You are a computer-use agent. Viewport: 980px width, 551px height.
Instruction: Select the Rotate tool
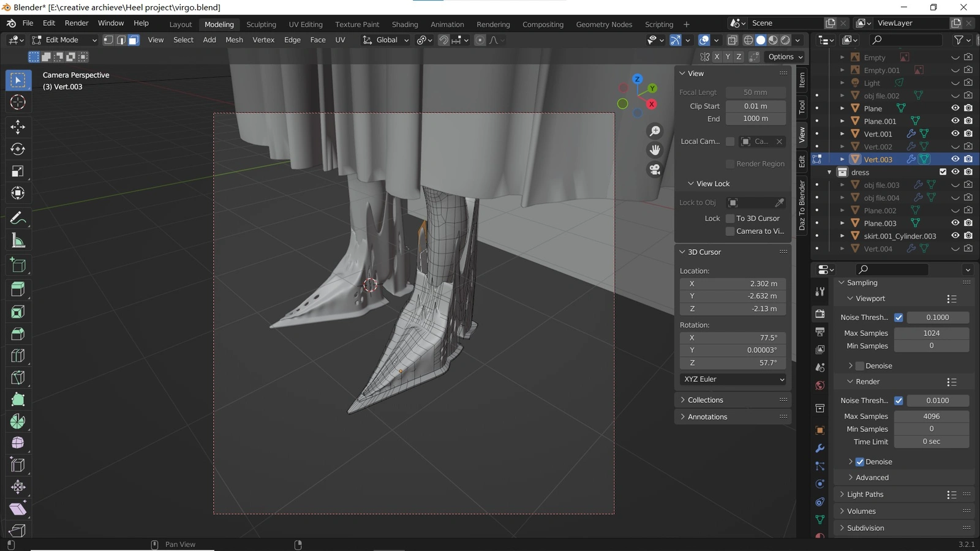point(18,149)
